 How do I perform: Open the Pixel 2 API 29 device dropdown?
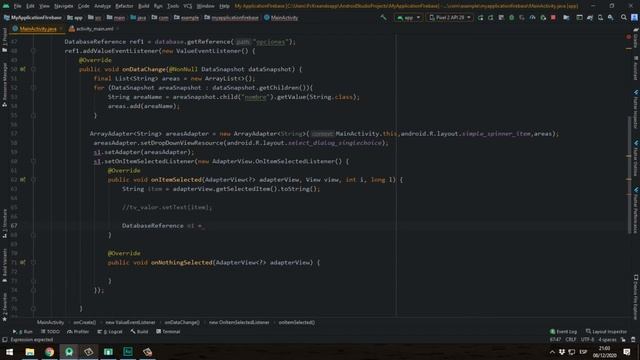coord(450,18)
